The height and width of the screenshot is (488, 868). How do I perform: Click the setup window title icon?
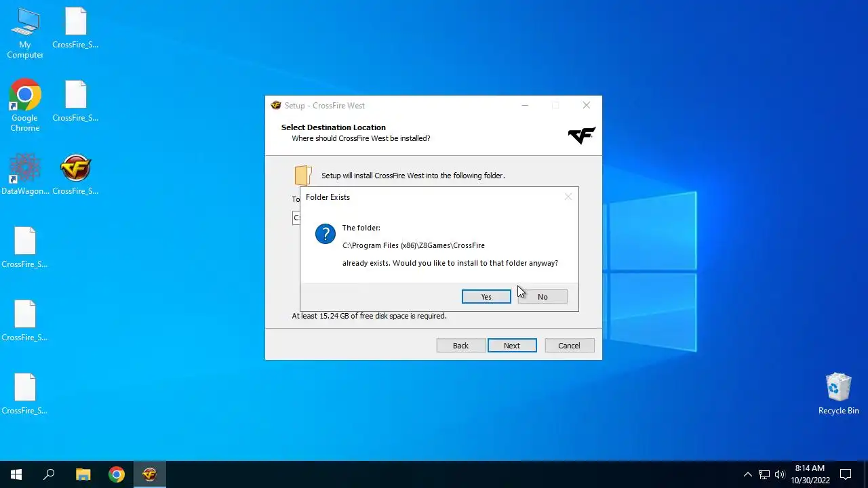276,106
